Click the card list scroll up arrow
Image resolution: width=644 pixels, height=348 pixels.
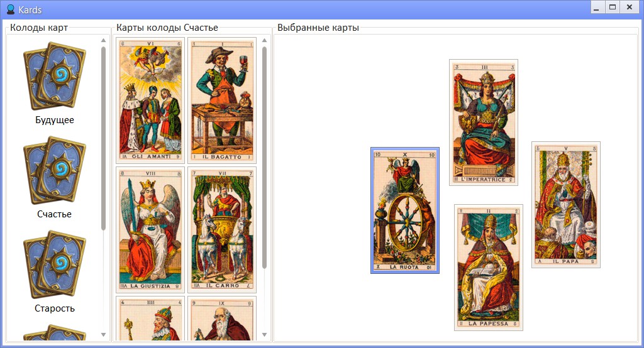pos(265,40)
